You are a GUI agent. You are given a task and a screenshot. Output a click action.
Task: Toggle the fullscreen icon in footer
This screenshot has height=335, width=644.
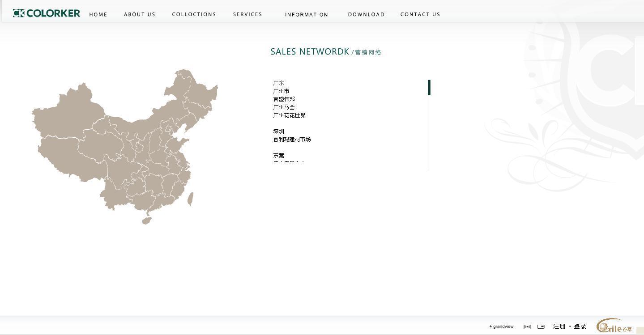point(541,327)
